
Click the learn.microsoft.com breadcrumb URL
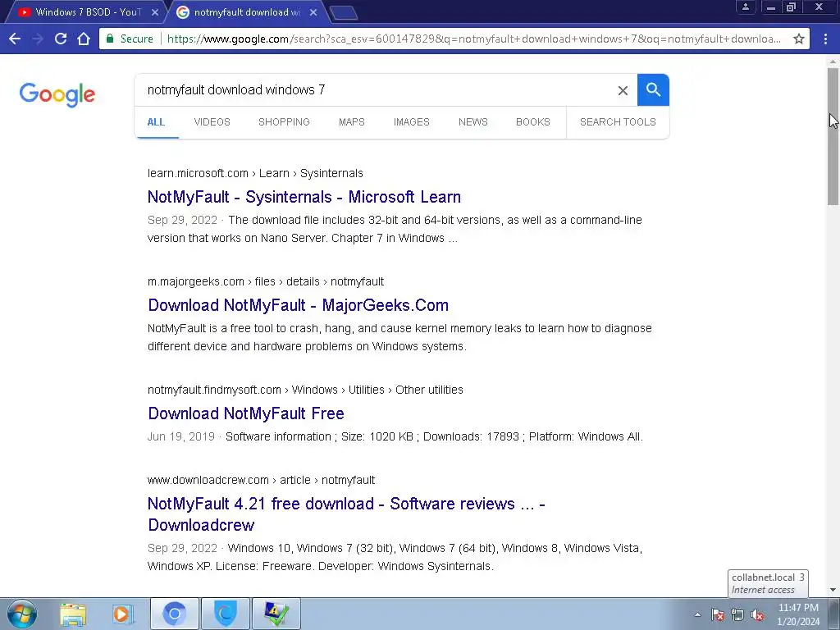[x=255, y=173]
